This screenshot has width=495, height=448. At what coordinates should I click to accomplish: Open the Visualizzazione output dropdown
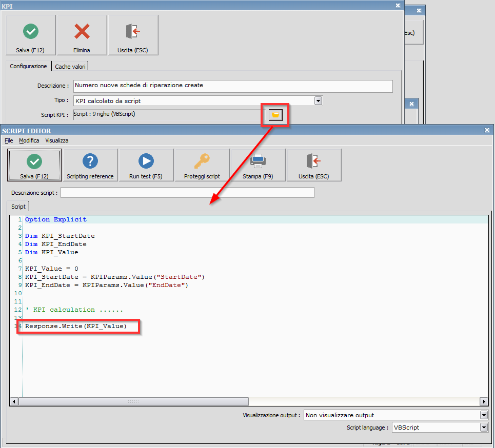point(483,415)
